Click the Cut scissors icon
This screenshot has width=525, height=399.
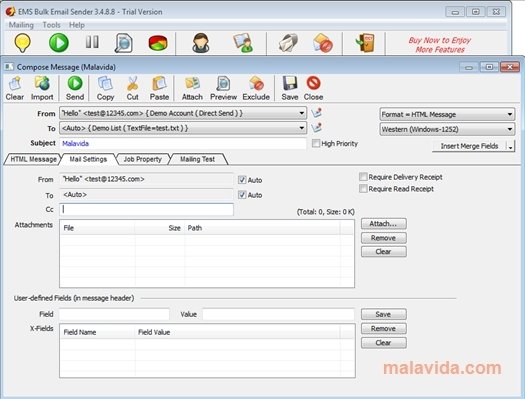click(x=133, y=88)
